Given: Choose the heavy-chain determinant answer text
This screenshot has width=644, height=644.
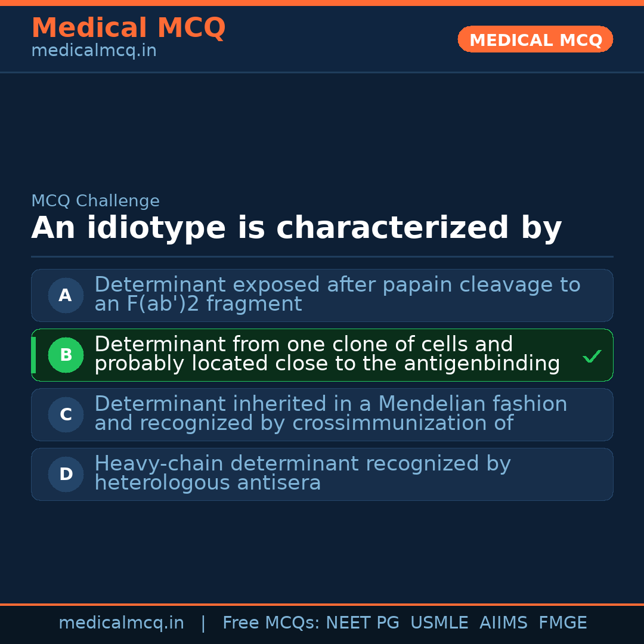Looking at the screenshot, I should point(302,473).
